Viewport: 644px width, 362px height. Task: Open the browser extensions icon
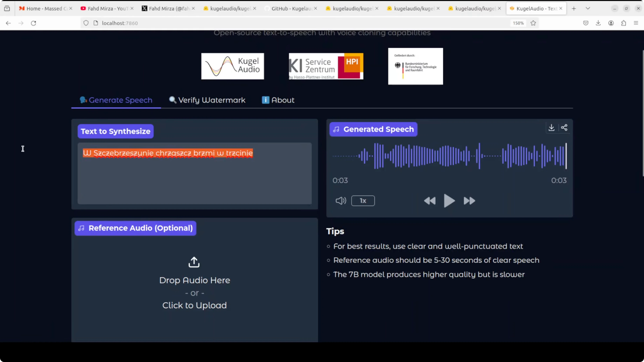tap(624, 23)
